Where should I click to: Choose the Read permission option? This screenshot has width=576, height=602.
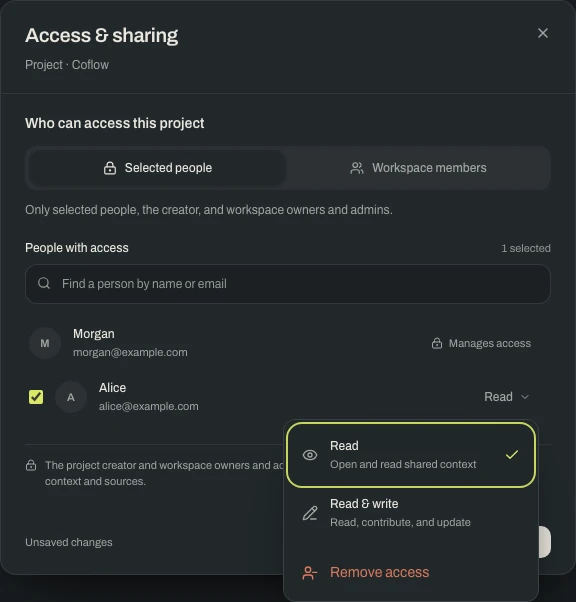click(411, 455)
